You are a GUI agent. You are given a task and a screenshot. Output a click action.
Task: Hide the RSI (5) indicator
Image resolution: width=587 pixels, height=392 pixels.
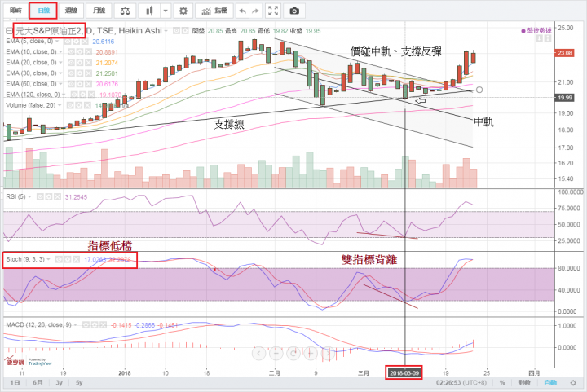pyautogui.click(x=40, y=196)
